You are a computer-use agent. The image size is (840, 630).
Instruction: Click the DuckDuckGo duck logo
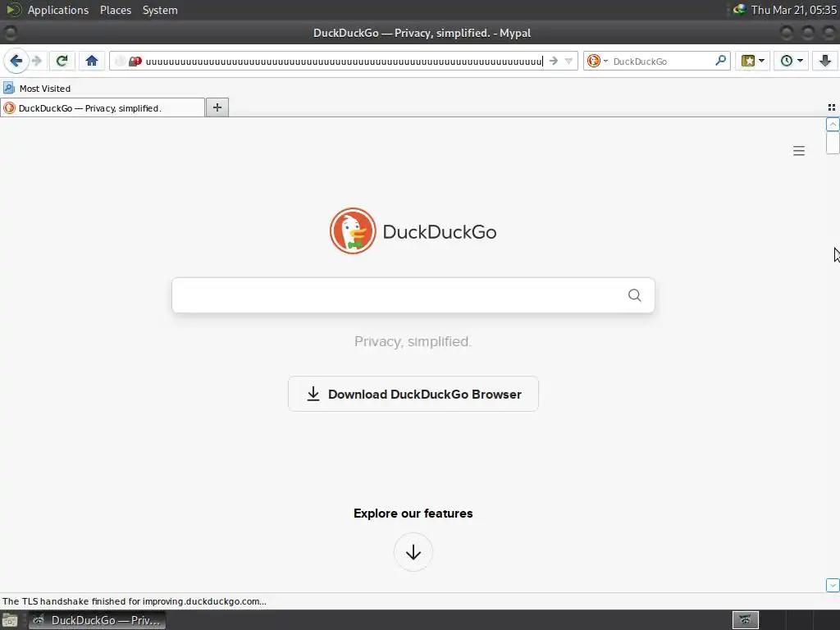[353, 231]
